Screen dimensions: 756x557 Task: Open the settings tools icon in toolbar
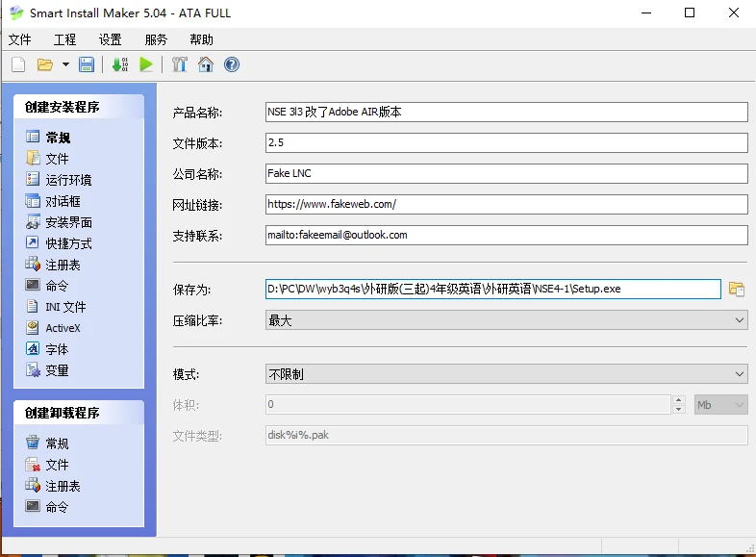click(179, 64)
